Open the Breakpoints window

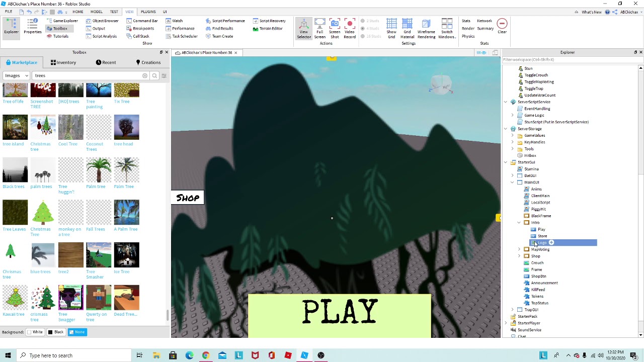click(x=140, y=29)
